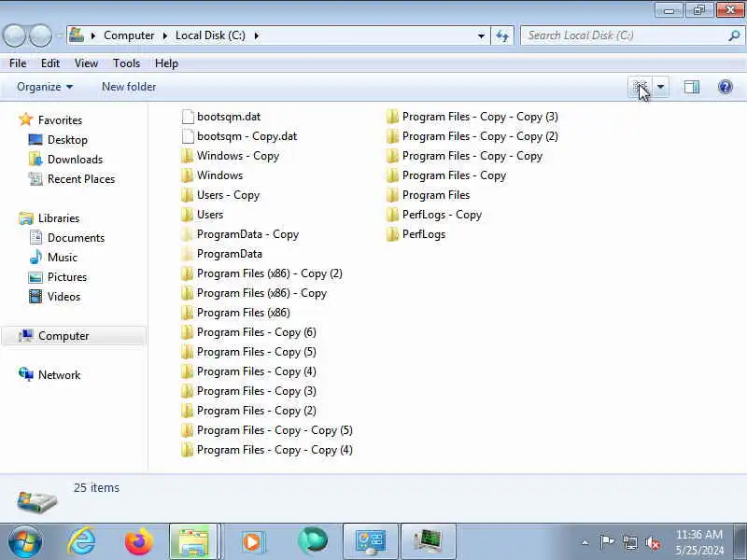Select Program Files - Copy - Copy (3)
The image size is (747, 560).
point(480,117)
